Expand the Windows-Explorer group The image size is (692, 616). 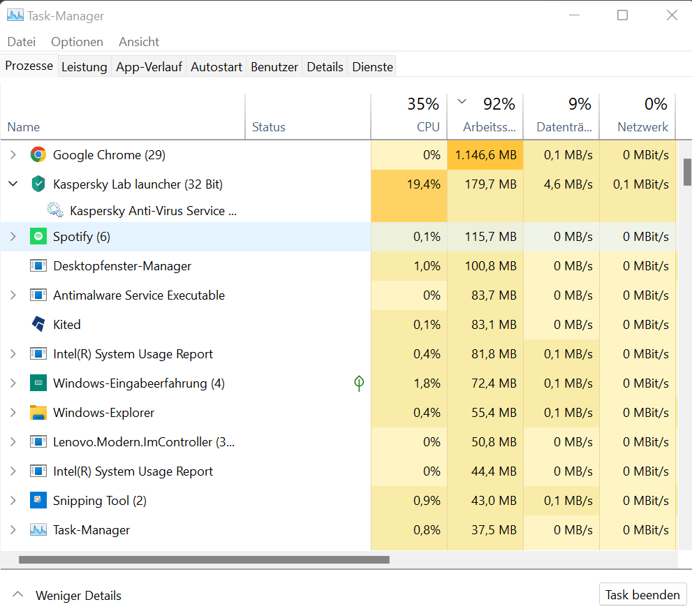[13, 412]
